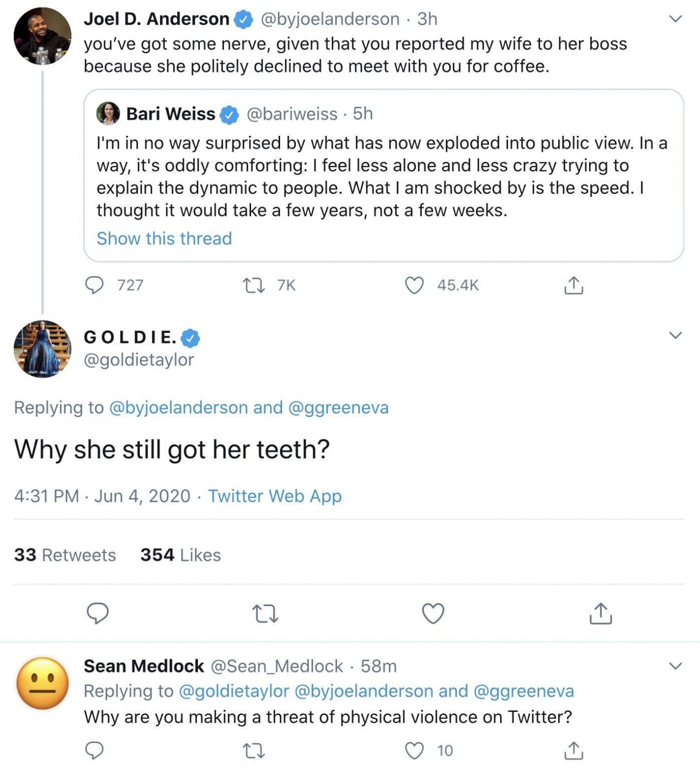Click 'Show this thread' link
The height and width of the screenshot is (770, 700).
164,239
